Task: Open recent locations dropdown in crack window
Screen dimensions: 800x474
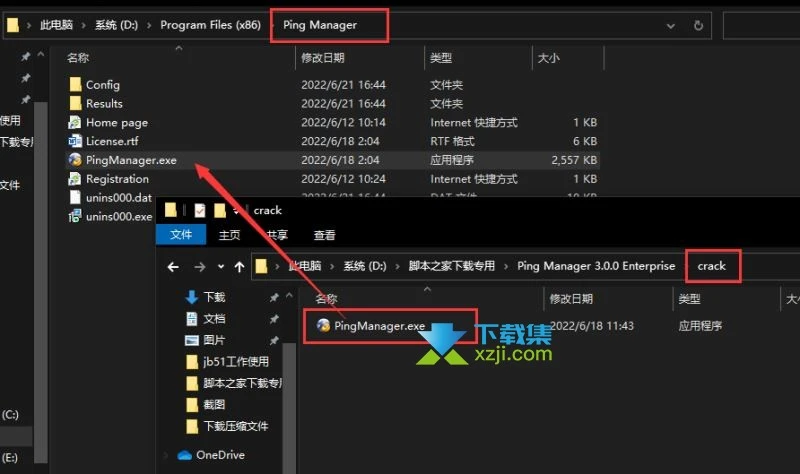Action: tap(220, 266)
